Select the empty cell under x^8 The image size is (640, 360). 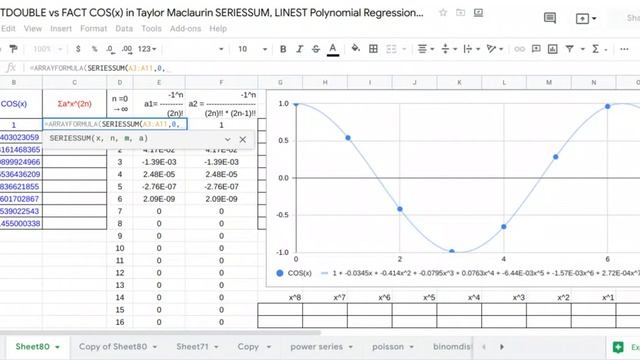[280, 309]
